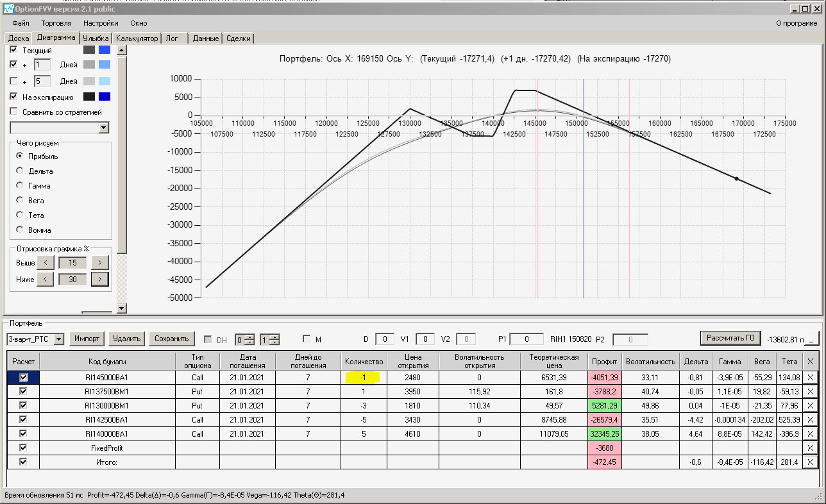The height and width of the screenshot is (504, 826).
Task: Remove the RI137500BM1 position using its X
Action: (810, 391)
